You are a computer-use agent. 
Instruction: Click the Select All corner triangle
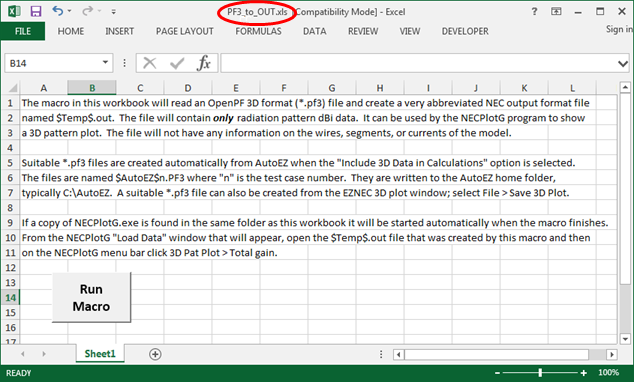coord(13,88)
